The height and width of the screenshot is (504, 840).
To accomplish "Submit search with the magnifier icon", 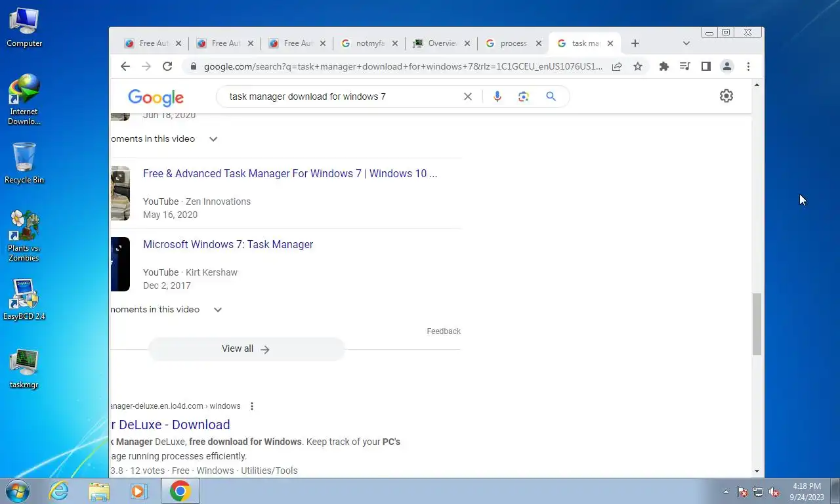I will [x=551, y=96].
